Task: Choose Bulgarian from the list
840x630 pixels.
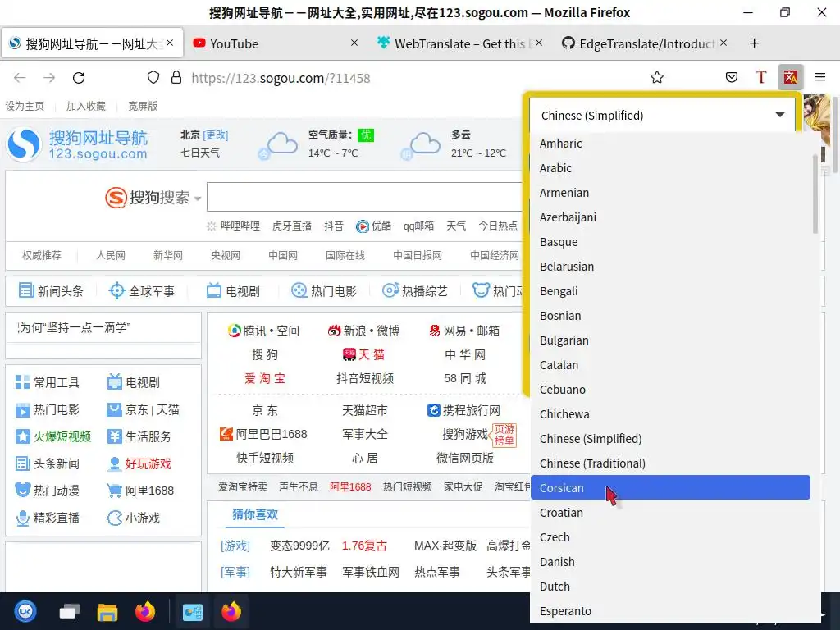Action: [670, 340]
